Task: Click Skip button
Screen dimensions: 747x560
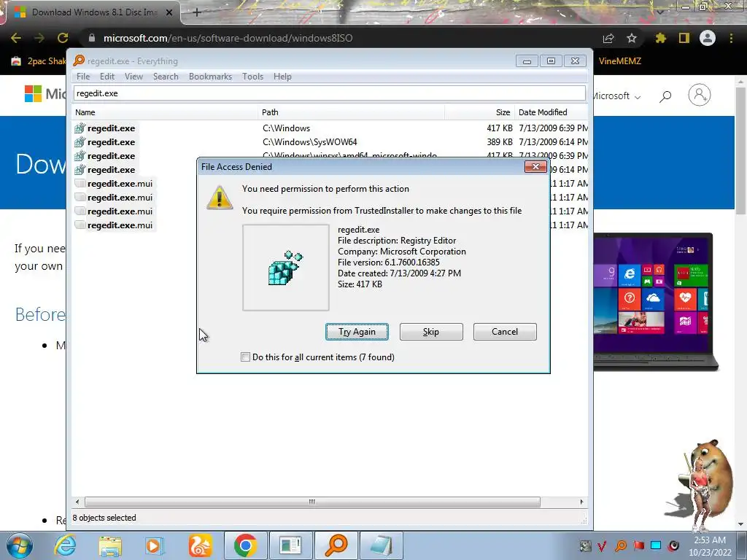Action: coord(431,332)
